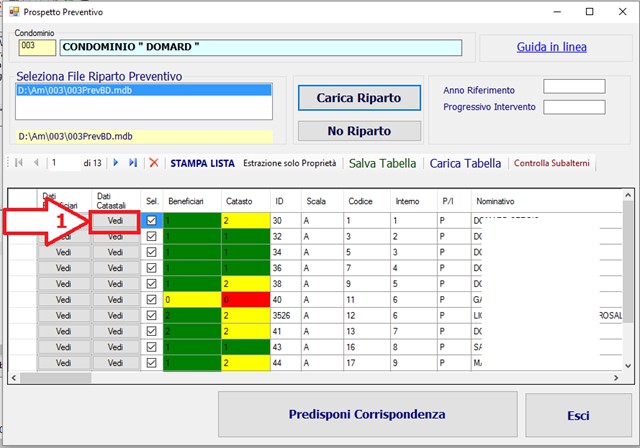Toggle Sel. checkbox for ID 34 row
640x448 pixels.
pyautogui.click(x=151, y=252)
